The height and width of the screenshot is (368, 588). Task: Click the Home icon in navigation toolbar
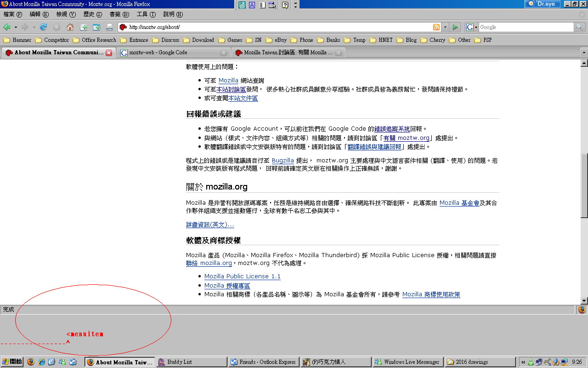(x=70, y=27)
